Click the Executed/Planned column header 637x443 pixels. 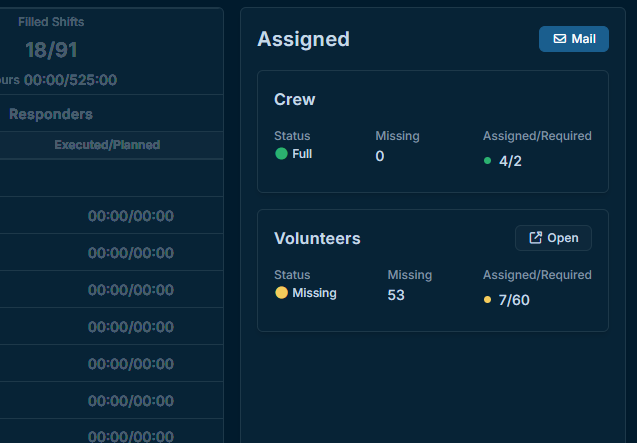coord(107,145)
